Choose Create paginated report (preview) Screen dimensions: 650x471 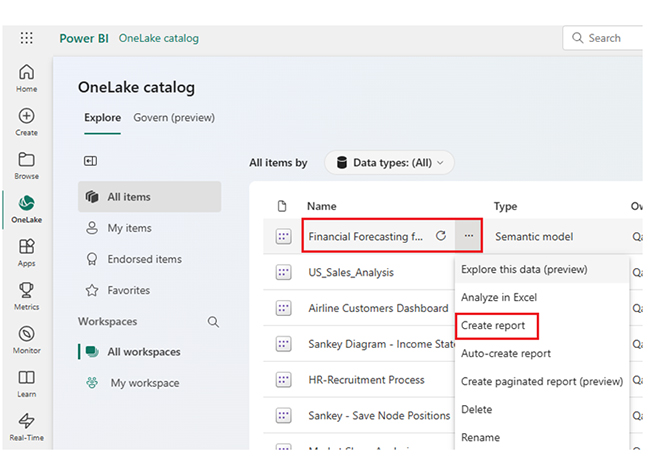click(x=542, y=381)
